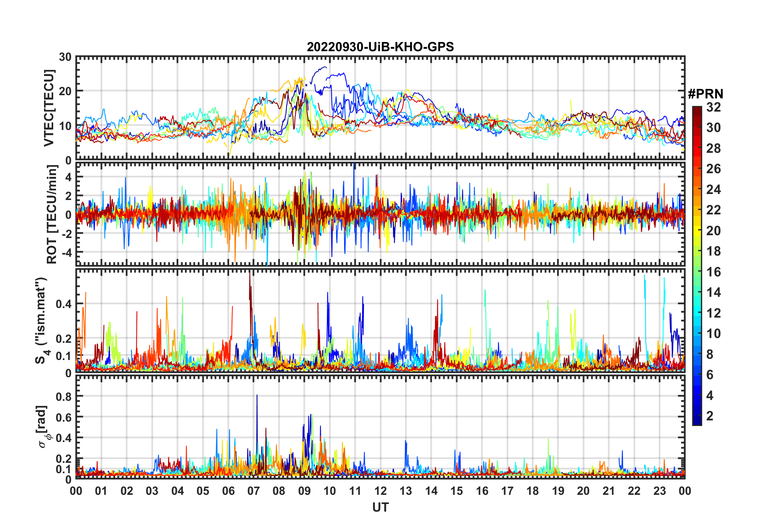The image size is (761, 532).
Task: Click the 22 hour label on the UT axis
Action: pyautogui.click(x=634, y=491)
